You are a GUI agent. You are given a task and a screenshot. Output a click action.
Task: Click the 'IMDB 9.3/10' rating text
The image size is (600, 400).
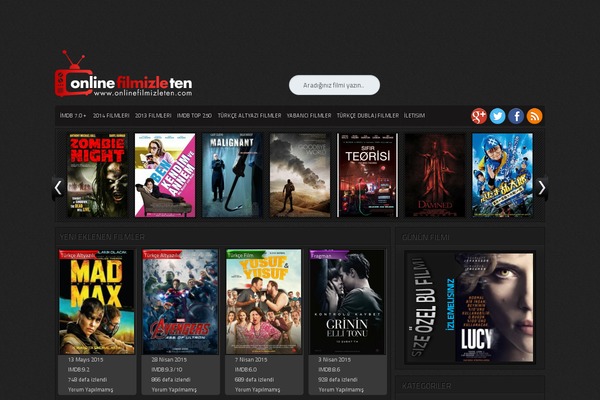(166, 370)
